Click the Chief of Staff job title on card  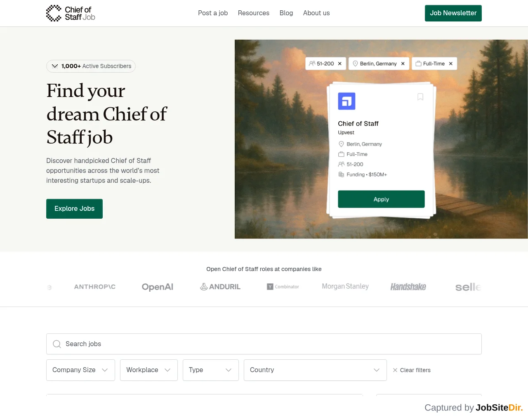[358, 123]
